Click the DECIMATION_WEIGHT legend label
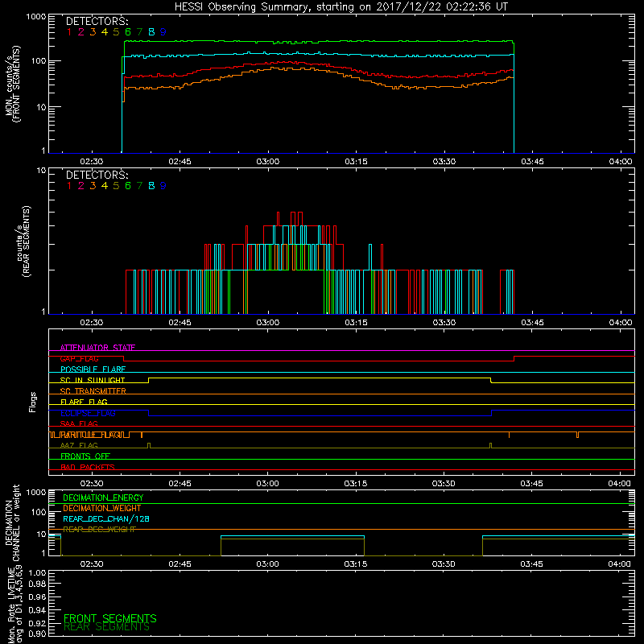Image resolution: width=644 pixels, height=644 pixels. tap(102, 508)
